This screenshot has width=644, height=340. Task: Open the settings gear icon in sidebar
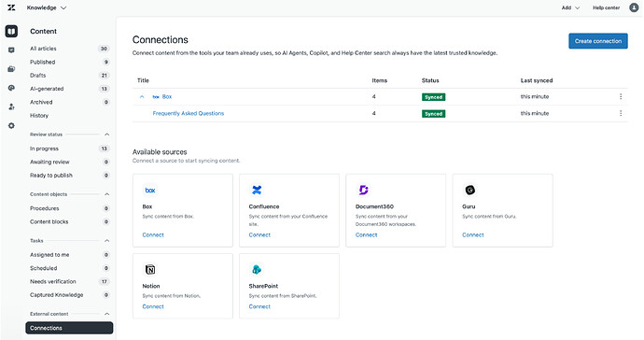(11, 125)
